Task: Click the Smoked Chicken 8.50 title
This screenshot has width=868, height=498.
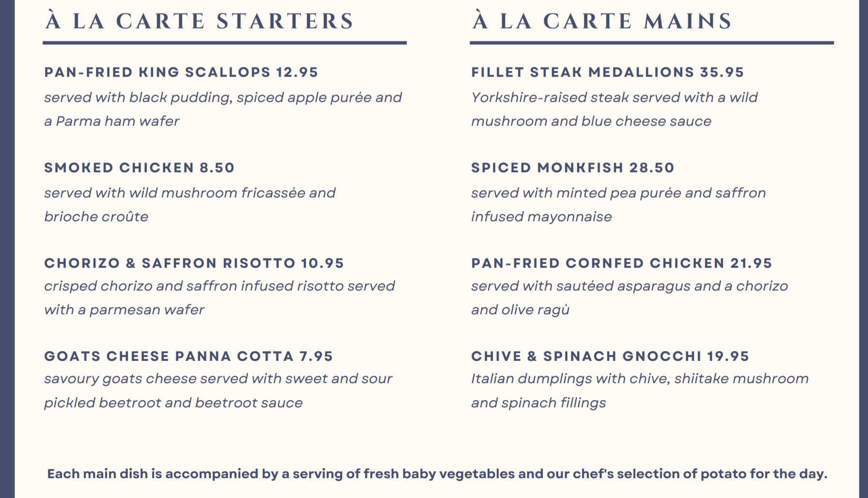Action: (139, 168)
